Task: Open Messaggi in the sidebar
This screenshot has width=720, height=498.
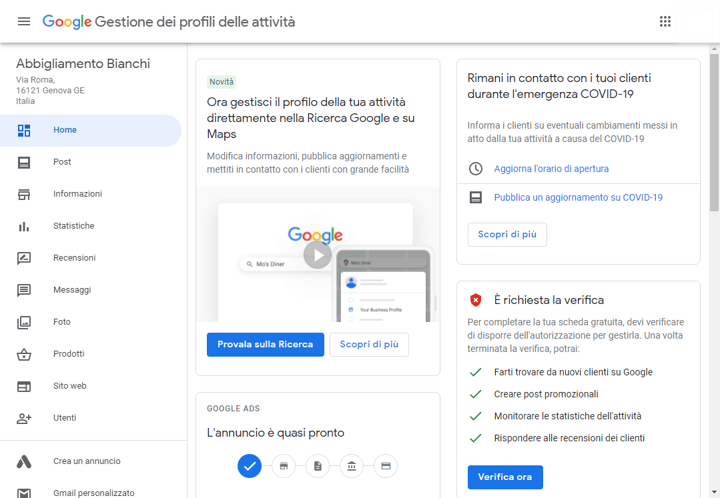Action: [90, 290]
